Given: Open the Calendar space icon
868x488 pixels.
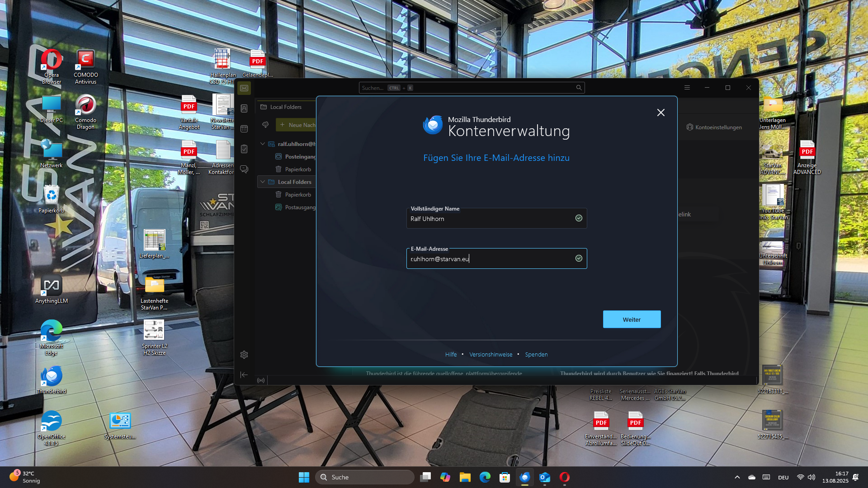Looking at the screenshot, I should pos(244,129).
